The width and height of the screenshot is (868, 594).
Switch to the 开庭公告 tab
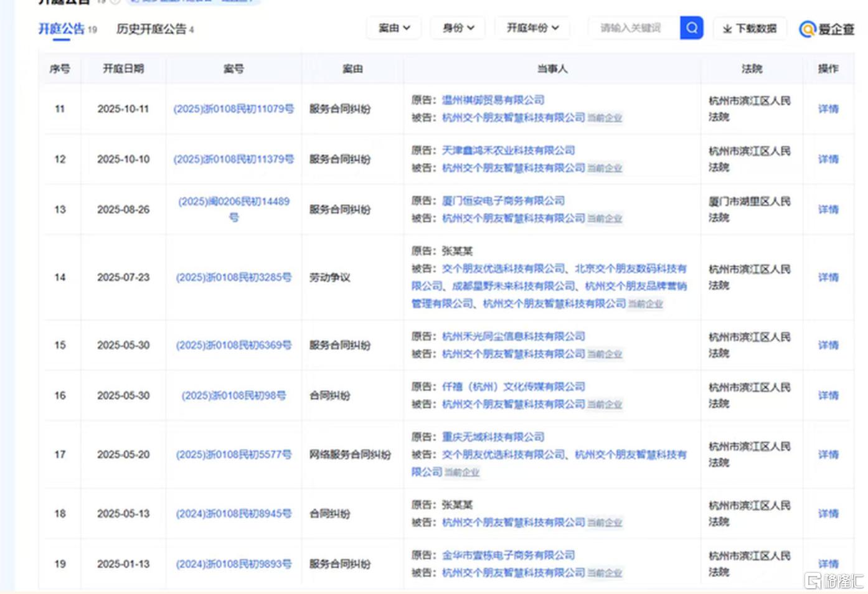(x=62, y=29)
